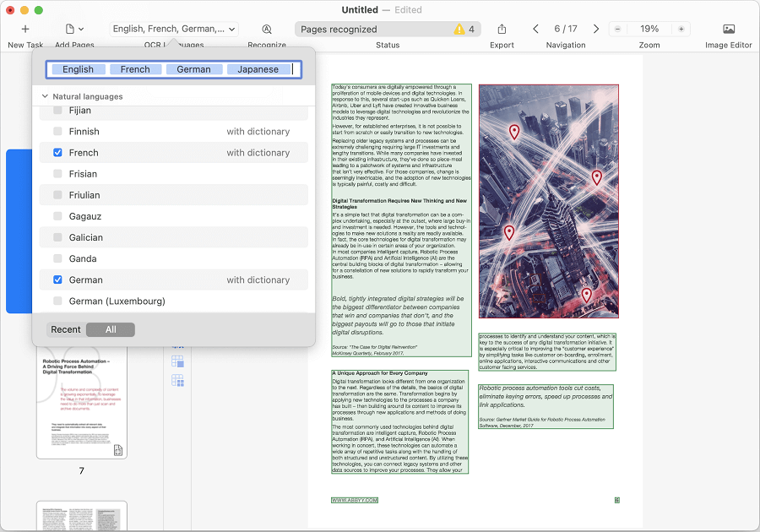760x532 pixels.
Task: Uncheck the French language checkbox
Action: point(57,153)
